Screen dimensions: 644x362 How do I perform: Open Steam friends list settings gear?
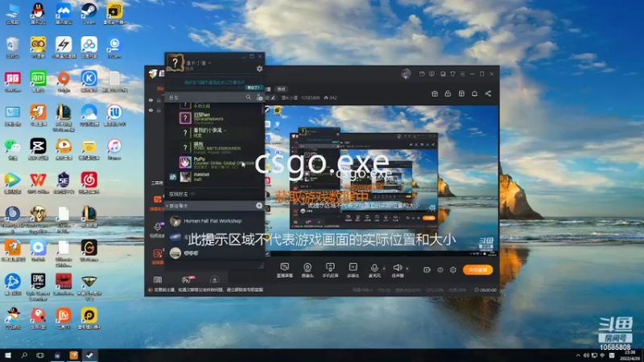click(x=259, y=69)
